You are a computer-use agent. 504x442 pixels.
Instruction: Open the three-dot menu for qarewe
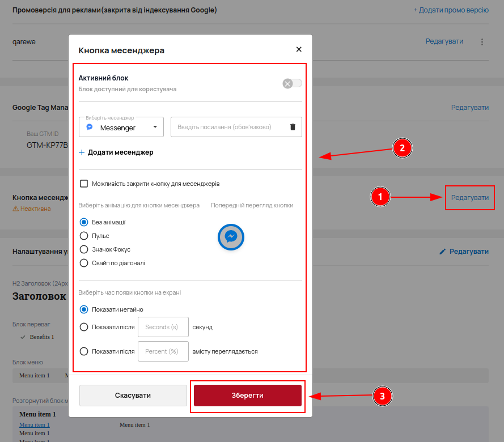482,42
